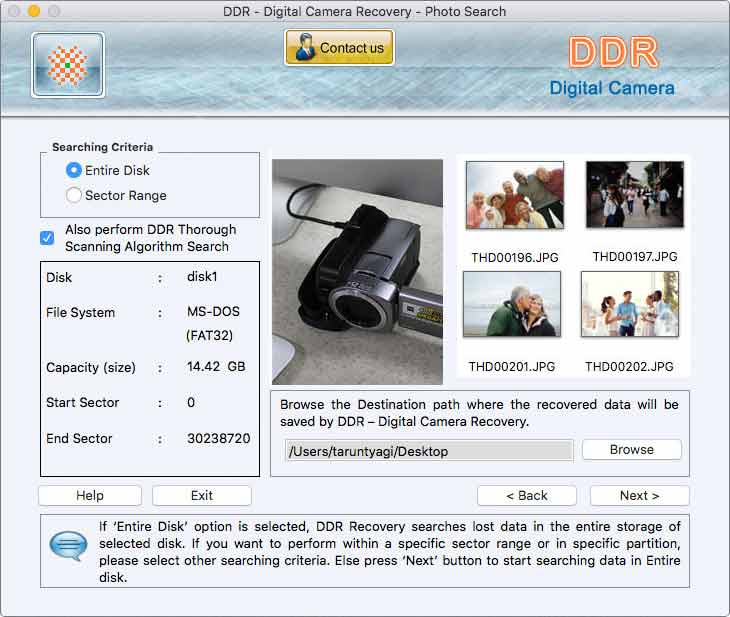Select the THD00201.JPG thumbnail
730x617 pixels.
(x=512, y=304)
